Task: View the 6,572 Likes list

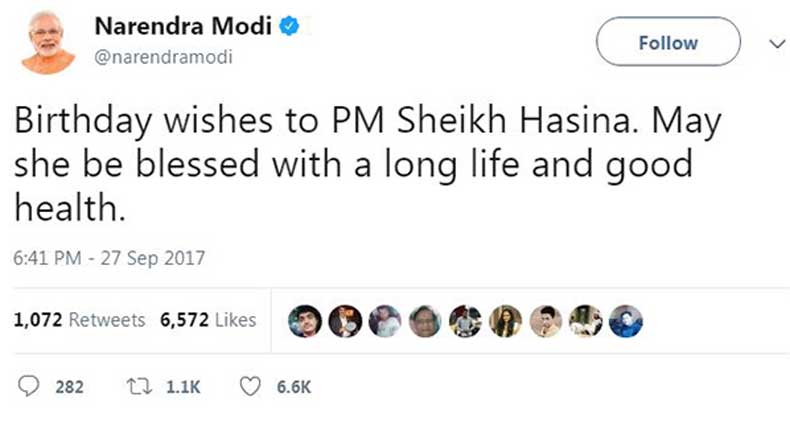Action: pos(208,320)
